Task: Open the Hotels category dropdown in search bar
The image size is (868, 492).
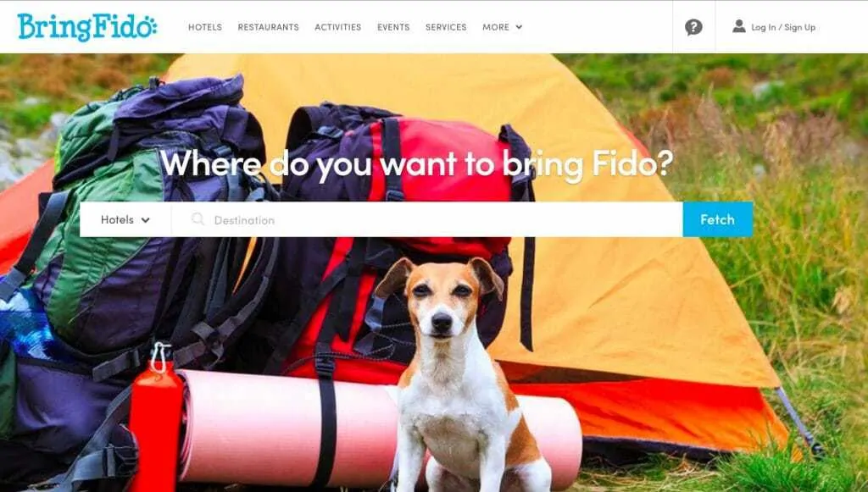Action: 125,219
